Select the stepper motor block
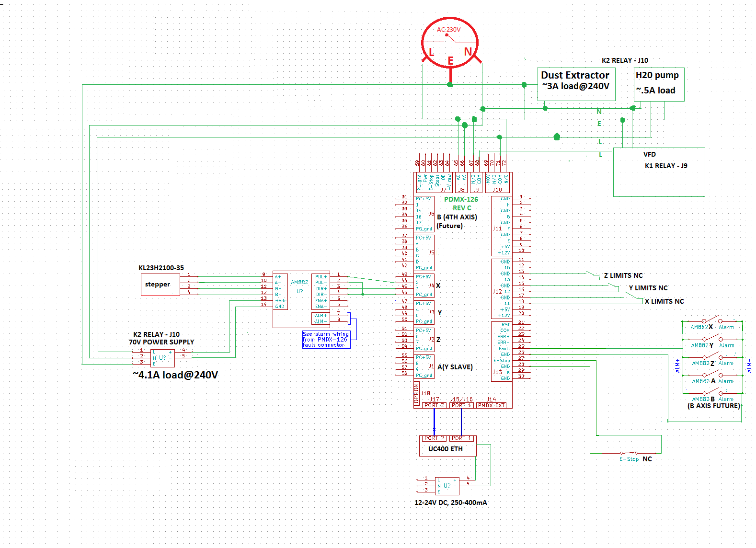This screenshot has width=756, height=548. coord(160,285)
